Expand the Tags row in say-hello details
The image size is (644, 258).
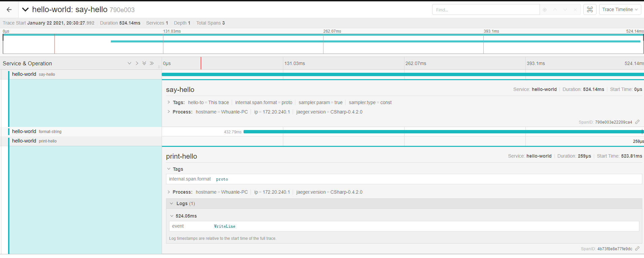[x=169, y=102]
